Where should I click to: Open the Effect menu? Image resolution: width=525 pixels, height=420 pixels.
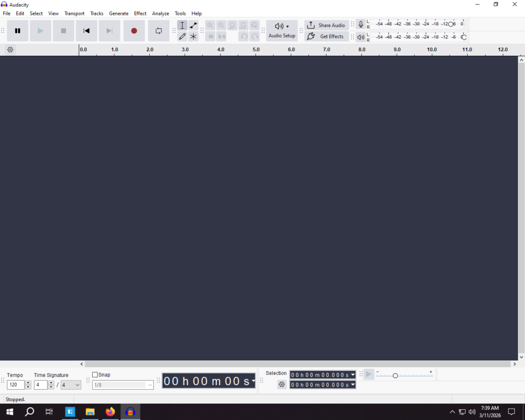point(140,13)
